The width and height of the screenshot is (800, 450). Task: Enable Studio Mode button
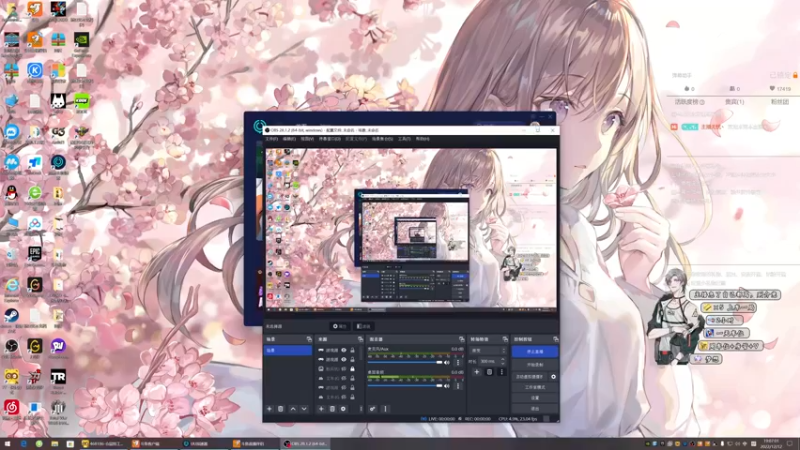pyautogui.click(x=535, y=387)
